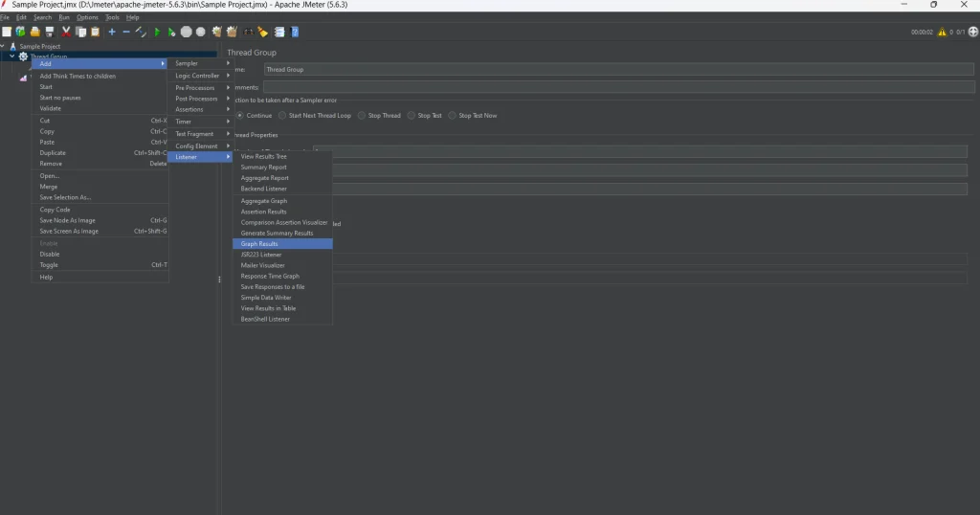This screenshot has height=515, width=980.
Task: Collapse the Thread Group tree node
Action: 11,56
